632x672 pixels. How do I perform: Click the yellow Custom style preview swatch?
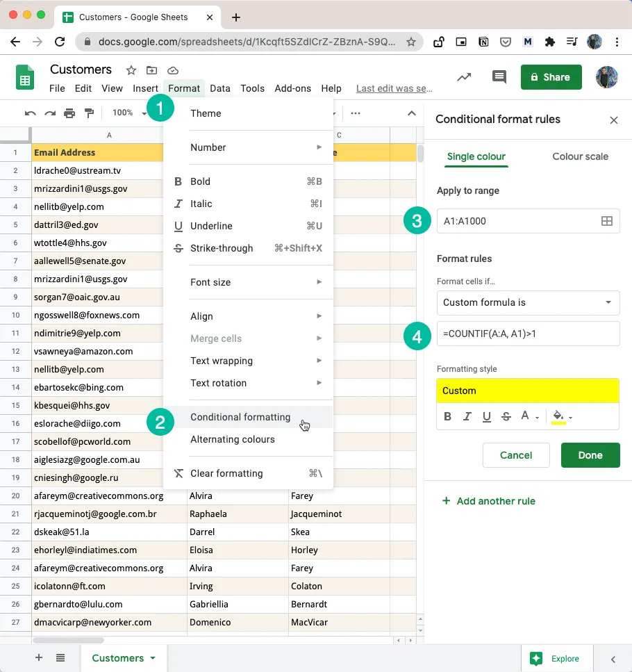528,391
